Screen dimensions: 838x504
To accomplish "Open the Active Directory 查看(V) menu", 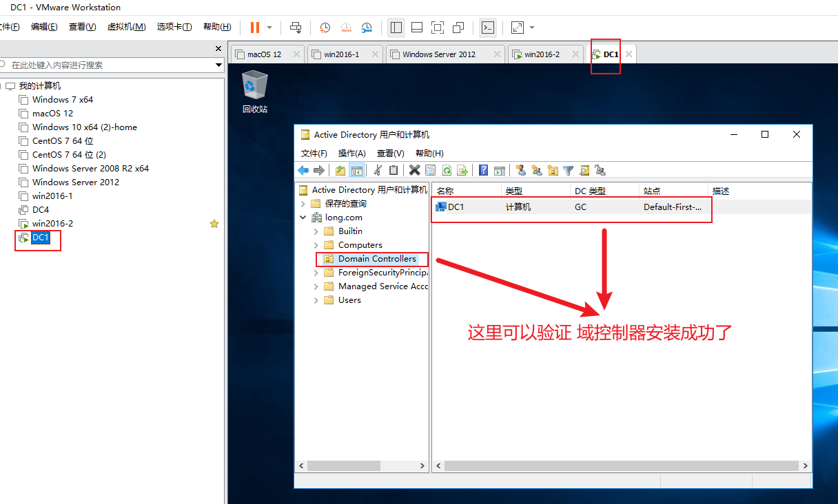I will (x=391, y=154).
